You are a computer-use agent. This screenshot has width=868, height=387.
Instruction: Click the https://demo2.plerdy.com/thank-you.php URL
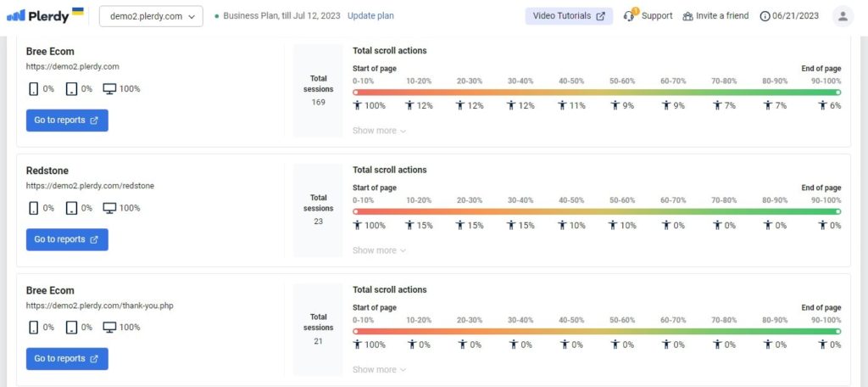pyautogui.click(x=100, y=306)
